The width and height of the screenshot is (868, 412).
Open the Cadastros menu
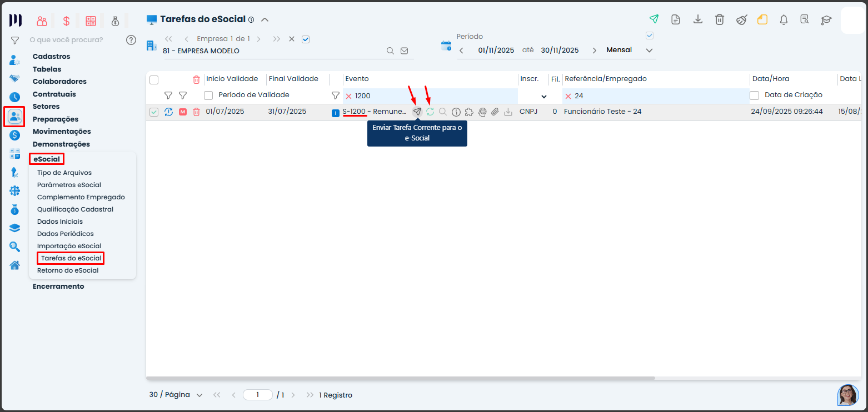coord(51,56)
